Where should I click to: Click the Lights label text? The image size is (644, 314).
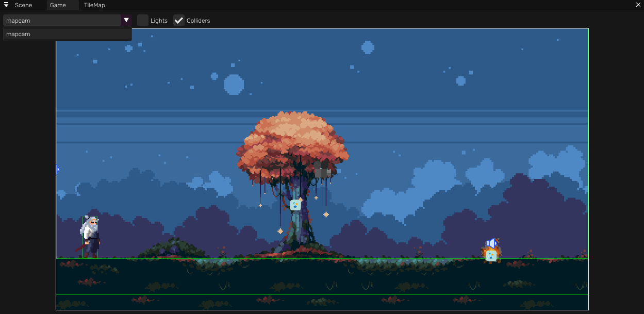pyautogui.click(x=159, y=21)
